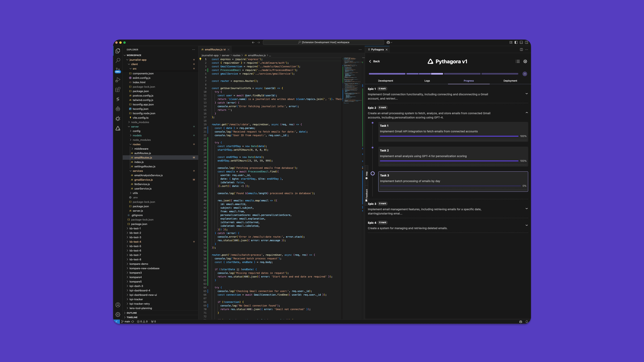Viewport: 644px width, 362px height.
Task: Go Back in the Pythagora panel
Action: (x=374, y=62)
